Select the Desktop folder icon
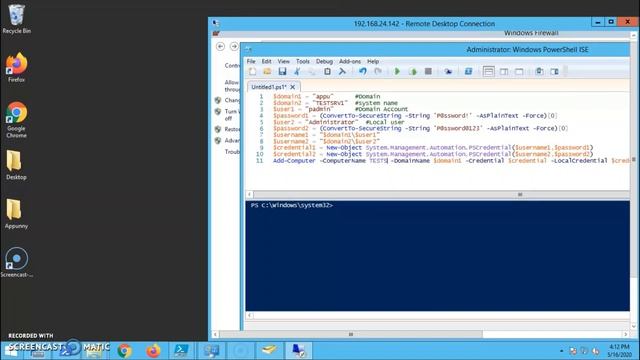The height and width of the screenshot is (360, 640). [16, 165]
